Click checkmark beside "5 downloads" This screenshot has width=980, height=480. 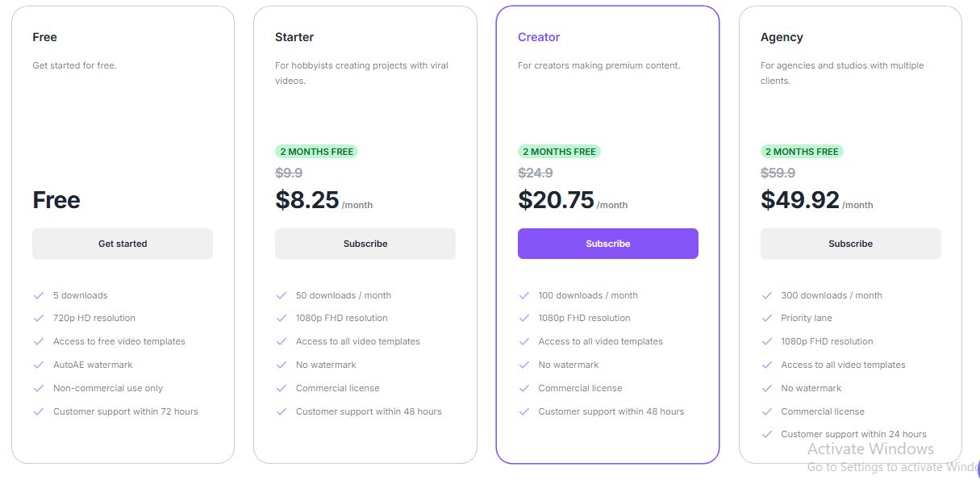point(39,295)
